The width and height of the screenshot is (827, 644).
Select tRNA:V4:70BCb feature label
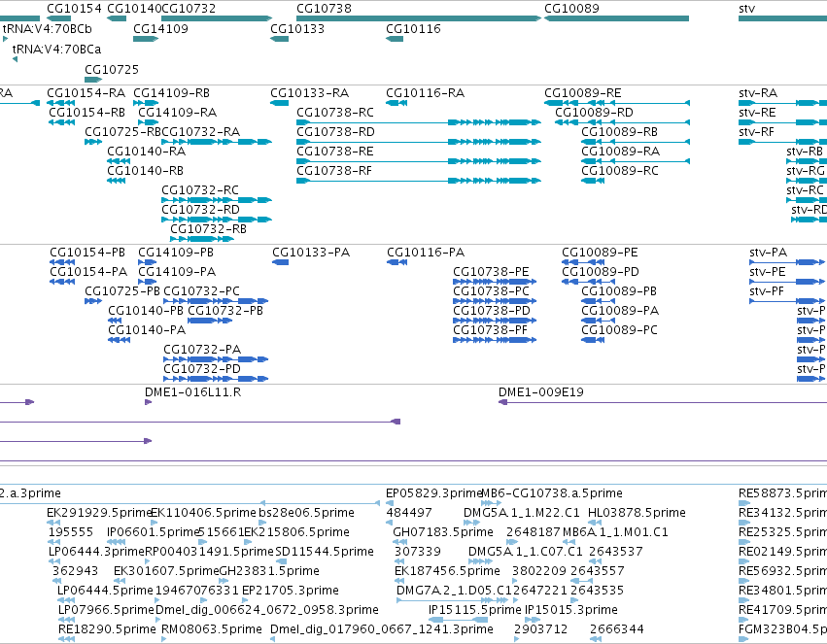pos(47,28)
